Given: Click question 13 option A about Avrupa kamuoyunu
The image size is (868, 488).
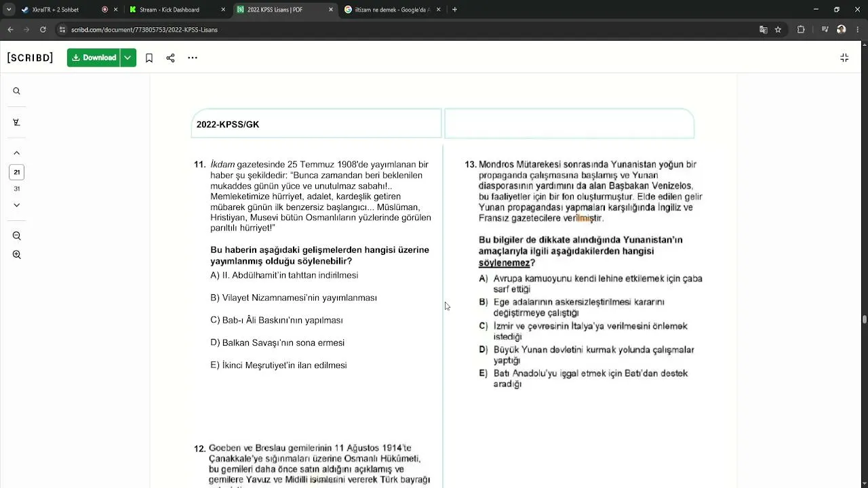Looking at the screenshot, I should (x=591, y=284).
